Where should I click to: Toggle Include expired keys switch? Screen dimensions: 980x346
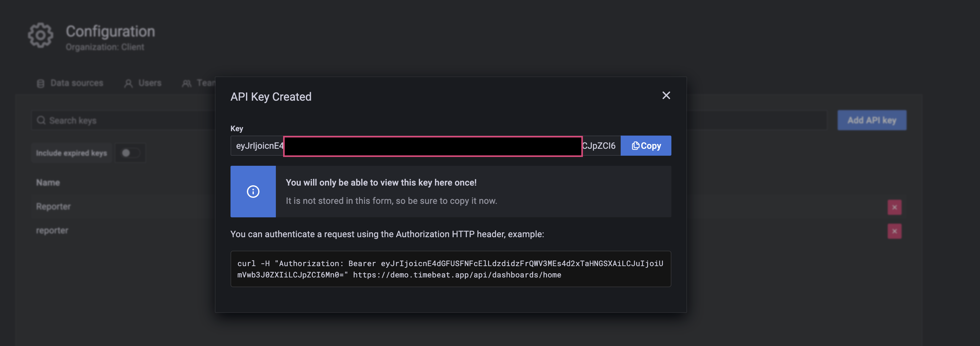coord(130,153)
